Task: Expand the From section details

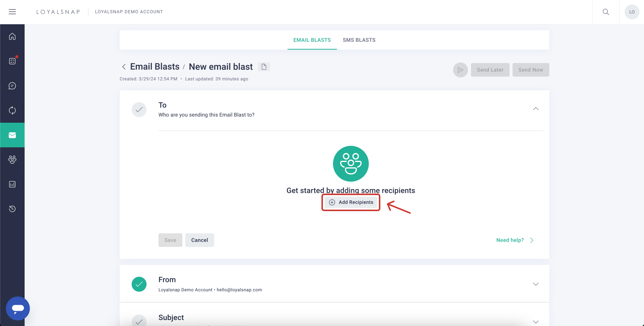Action: tap(535, 284)
